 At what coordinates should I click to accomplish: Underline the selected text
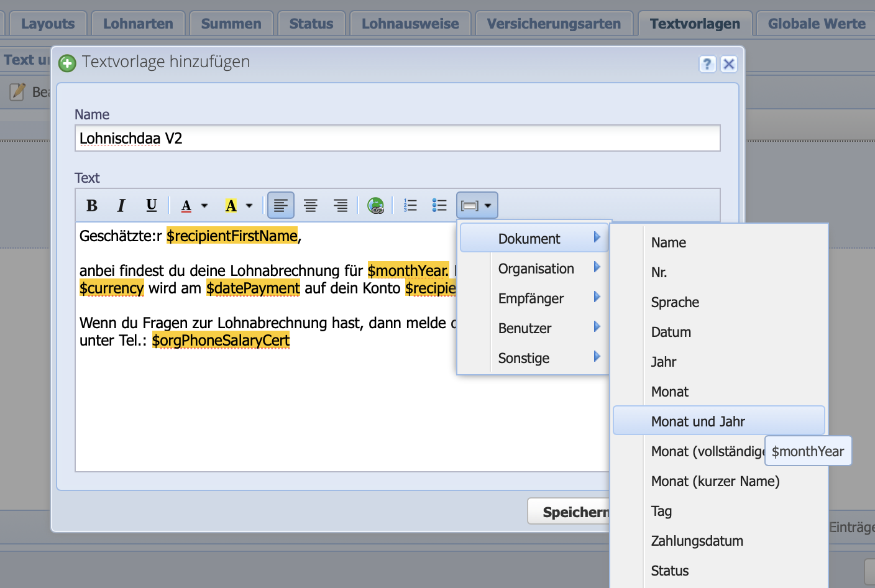tap(151, 205)
